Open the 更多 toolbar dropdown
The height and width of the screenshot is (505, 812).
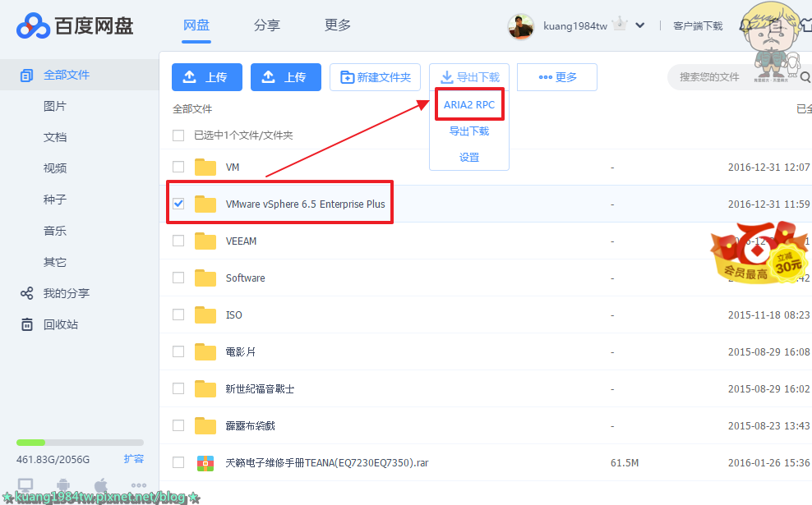[557, 77]
